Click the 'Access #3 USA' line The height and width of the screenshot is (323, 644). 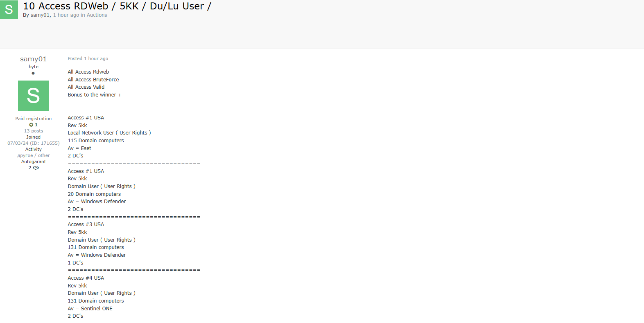pyautogui.click(x=86, y=224)
